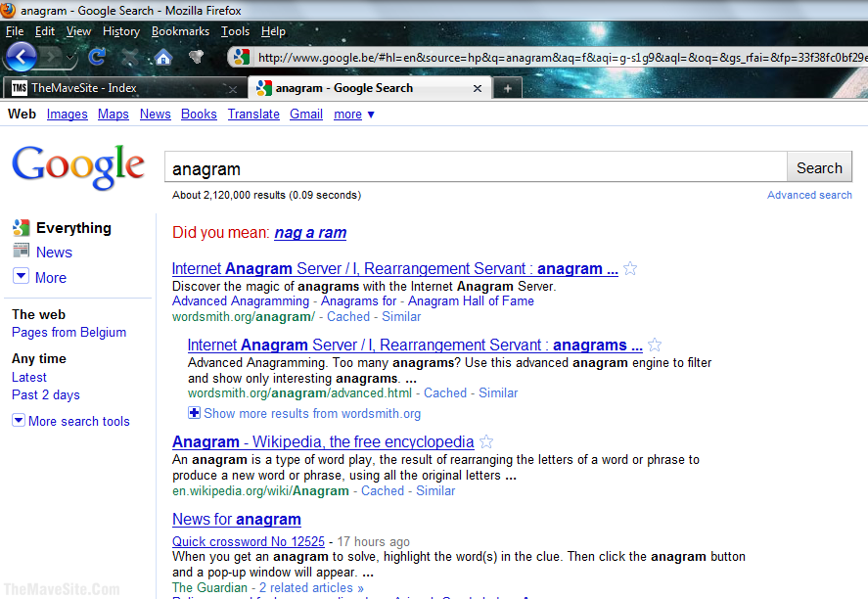Open Advanced Anagramming sitelink
The height and width of the screenshot is (599, 868).
241,301
